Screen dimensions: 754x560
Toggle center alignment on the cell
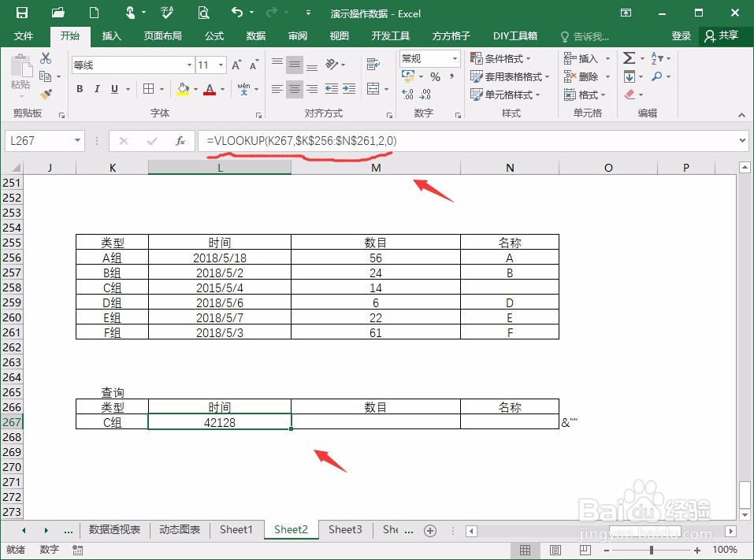pos(295,89)
